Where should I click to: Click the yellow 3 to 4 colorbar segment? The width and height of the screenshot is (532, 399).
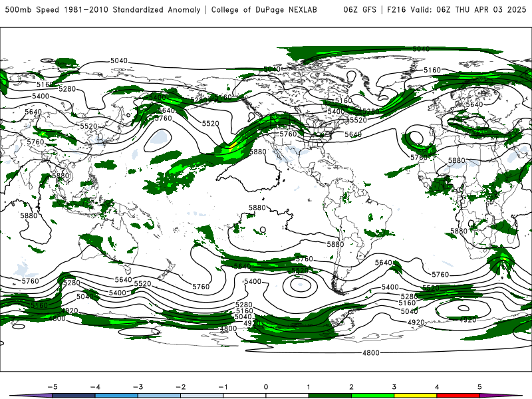pyautogui.click(x=415, y=396)
